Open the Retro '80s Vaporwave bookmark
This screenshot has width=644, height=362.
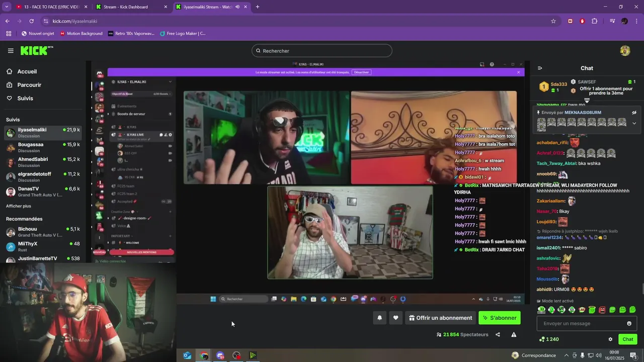[x=131, y=34]
